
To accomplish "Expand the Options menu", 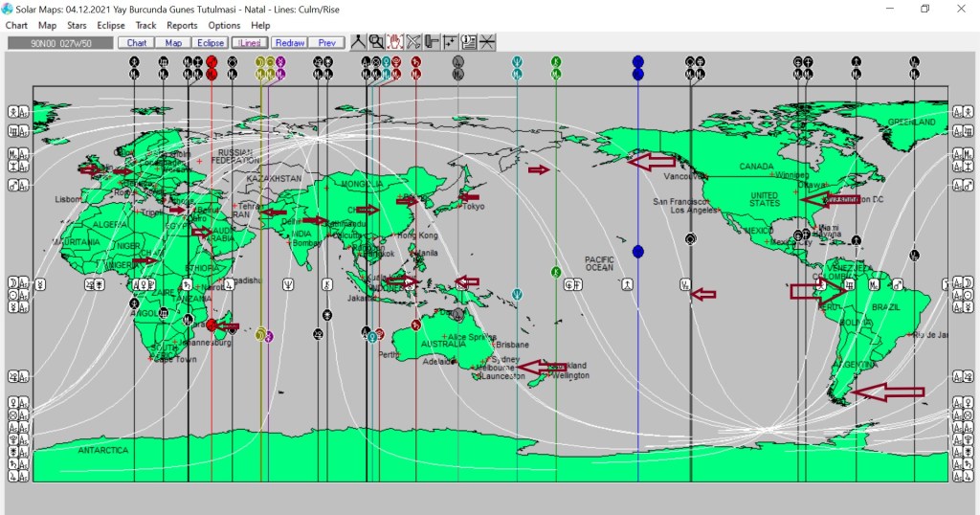I will point(224,25).
